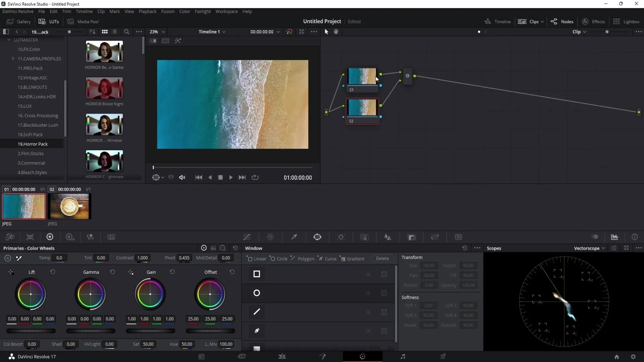Select the Color page tab
This screenshot has width=644, height=362.
pos(362,356)
